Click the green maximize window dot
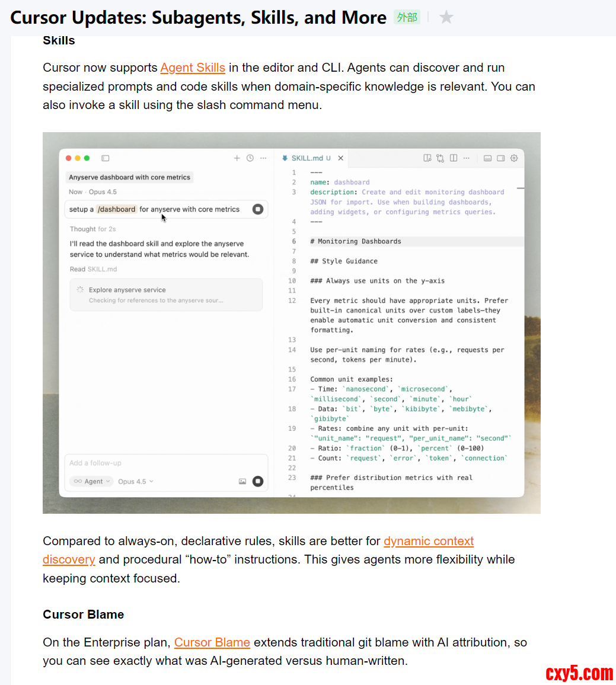Viewport: 616px width, 685px height. click(x=87, y=158)
